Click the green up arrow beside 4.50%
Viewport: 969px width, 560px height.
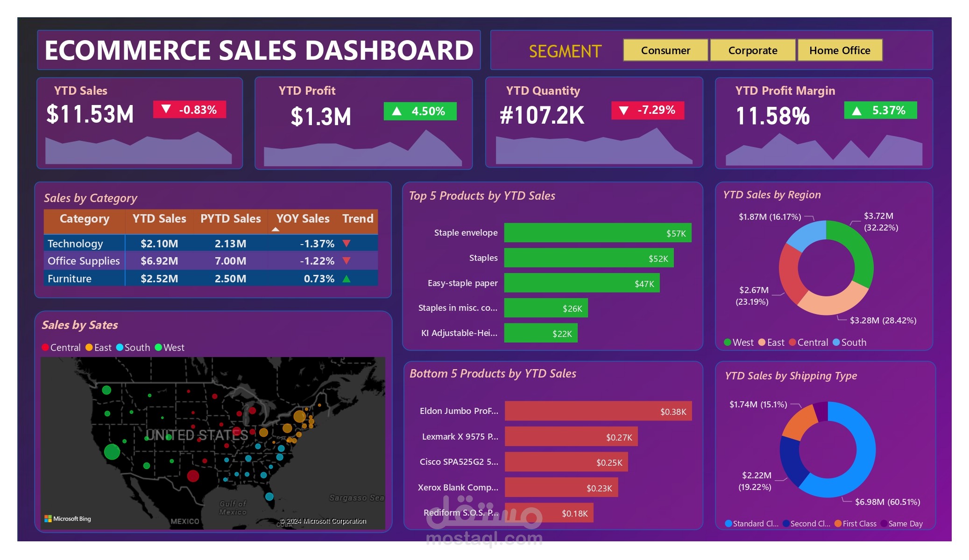pyautogui.click(x=396, y=111)
